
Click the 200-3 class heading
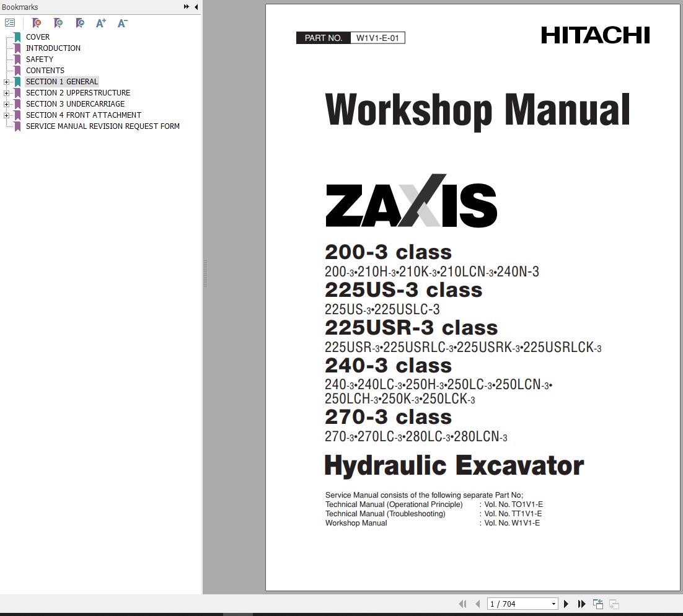(x=388, y=252)
